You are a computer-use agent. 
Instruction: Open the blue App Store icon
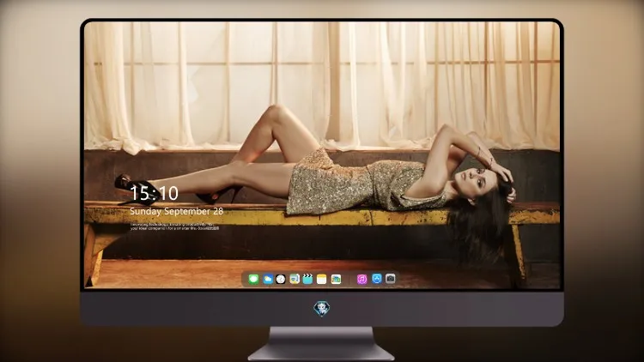377,279
